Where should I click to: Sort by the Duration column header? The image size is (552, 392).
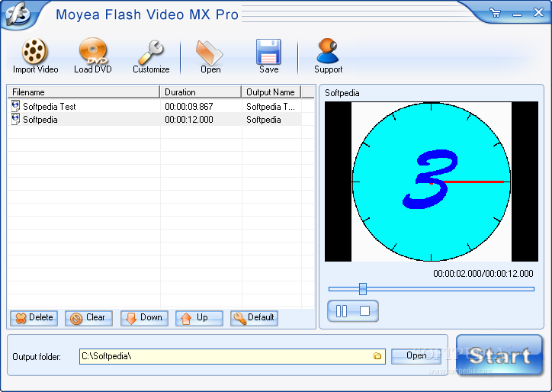click(x=201, y=92)
